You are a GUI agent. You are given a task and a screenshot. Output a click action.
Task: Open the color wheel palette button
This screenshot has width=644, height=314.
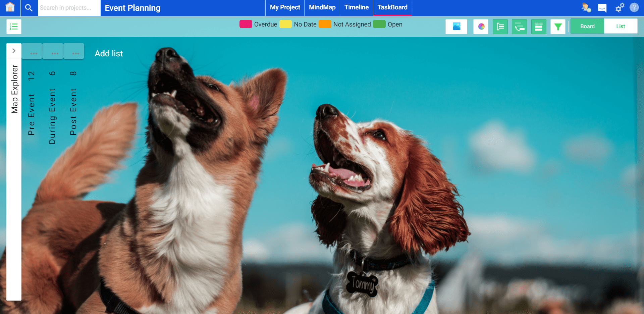pos(481,27)
